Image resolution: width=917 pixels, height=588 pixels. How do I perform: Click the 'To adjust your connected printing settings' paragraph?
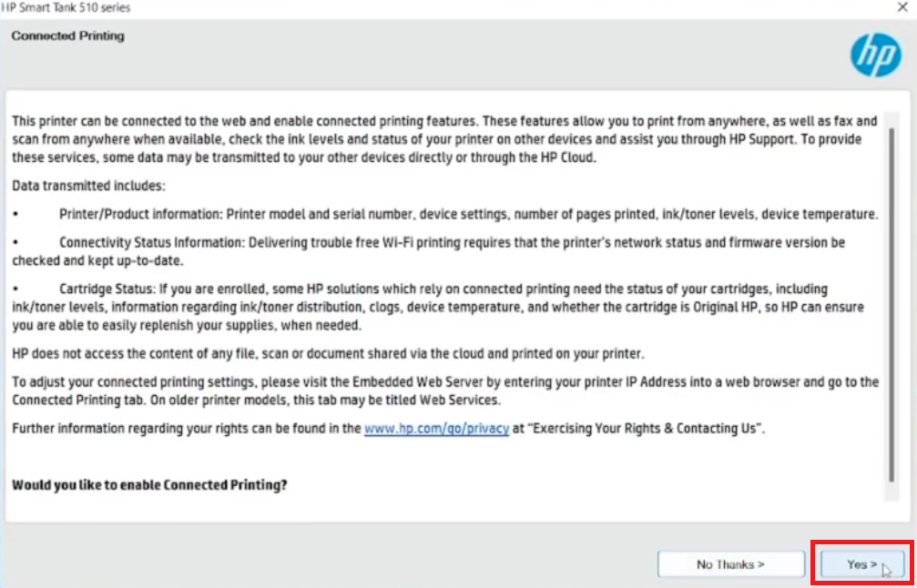(445, 391)
